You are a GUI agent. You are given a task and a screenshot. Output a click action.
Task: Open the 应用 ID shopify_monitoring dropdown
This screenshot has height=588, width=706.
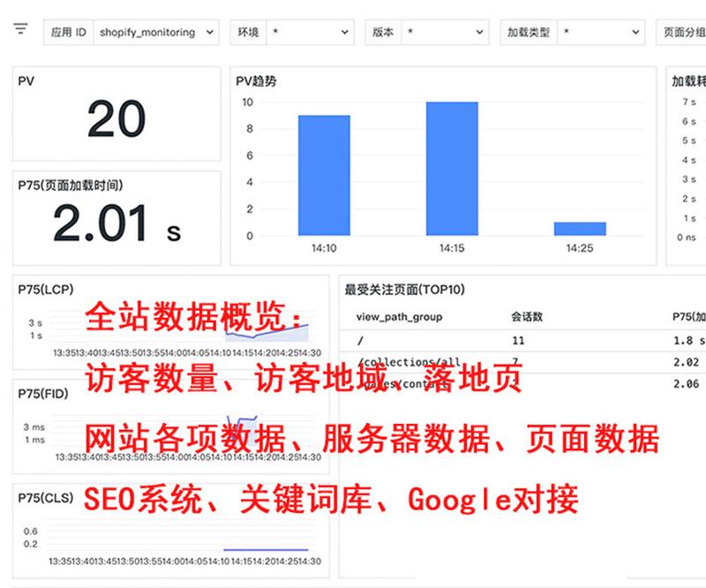click(x=156, y=33)
